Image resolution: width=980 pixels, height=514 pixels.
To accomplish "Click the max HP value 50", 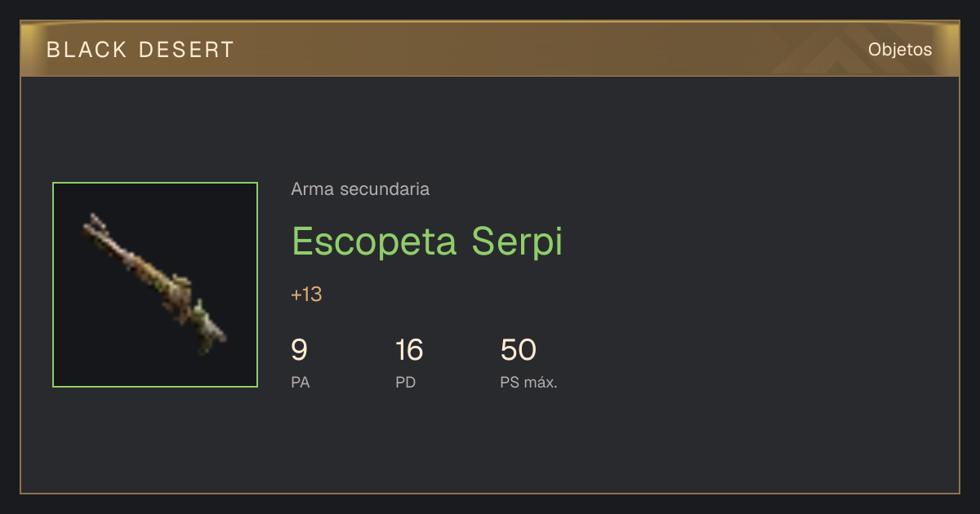I will tap(518, 350).
